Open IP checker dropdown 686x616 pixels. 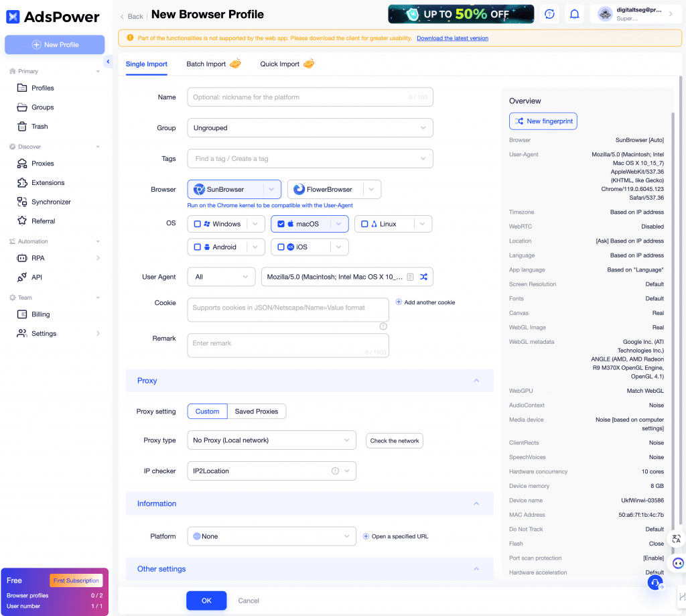pos(272,471)
